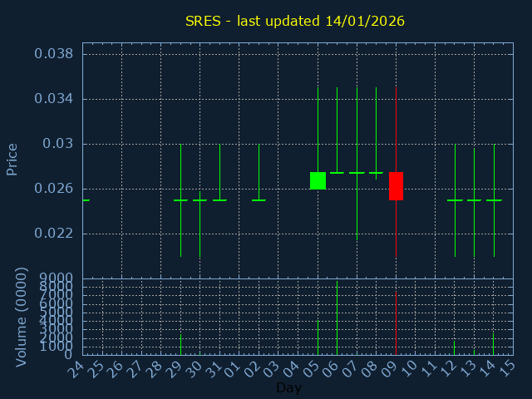Click the day 29 x-axis tick label
The image size is (532, 399).
(x=175, y=368)
